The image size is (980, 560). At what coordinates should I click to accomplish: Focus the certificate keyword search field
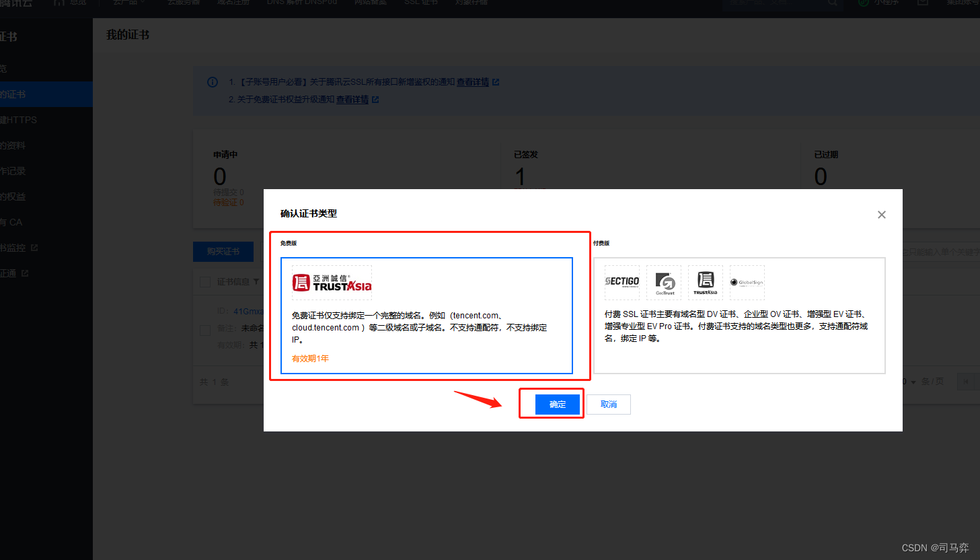pyautogui.click(x=940, y=252)
